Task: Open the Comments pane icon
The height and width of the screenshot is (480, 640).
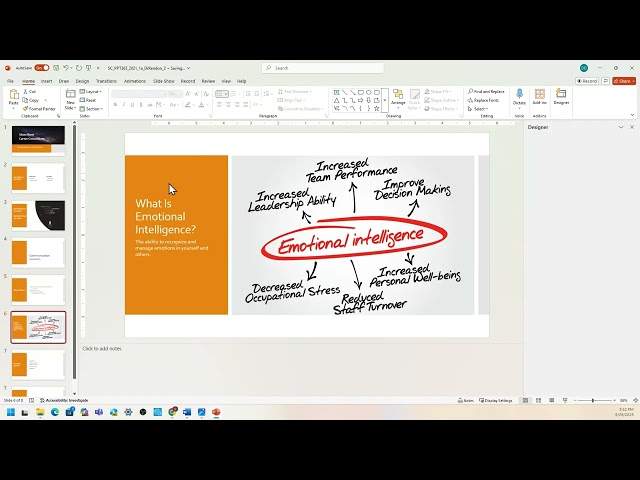Action: [x=606, y=81]
